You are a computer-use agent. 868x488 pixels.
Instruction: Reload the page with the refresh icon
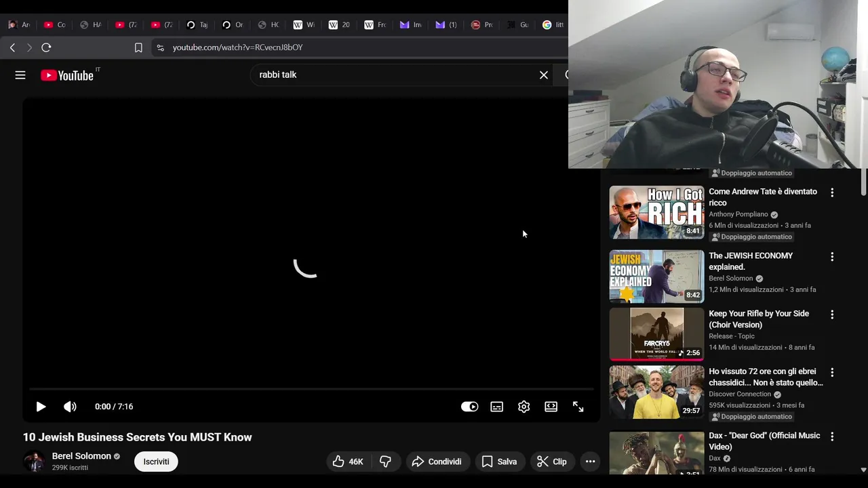click(x=46, y=47)
